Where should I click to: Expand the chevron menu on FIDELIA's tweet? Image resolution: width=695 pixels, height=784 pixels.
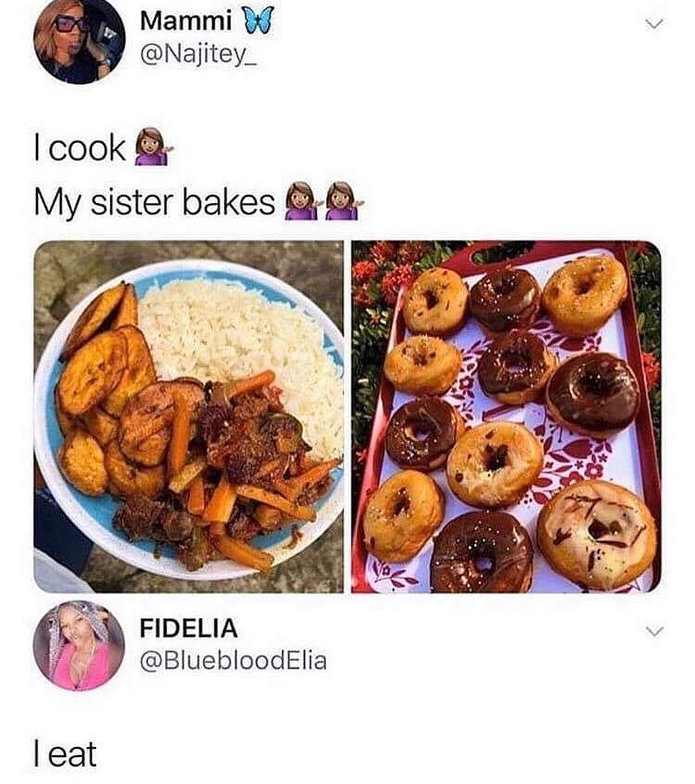[654, 631]
